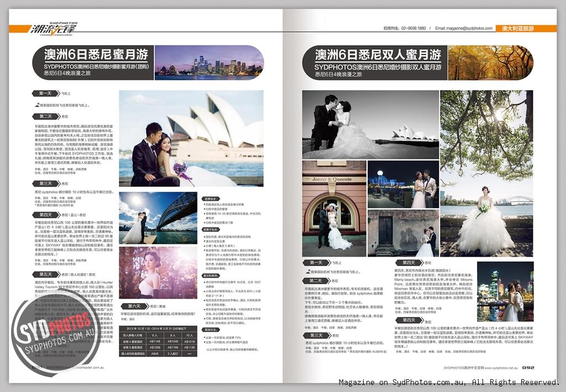Open the Opera House couple photo on the left page
This screenshot has width=566, height=392.
tap(191, 138)
